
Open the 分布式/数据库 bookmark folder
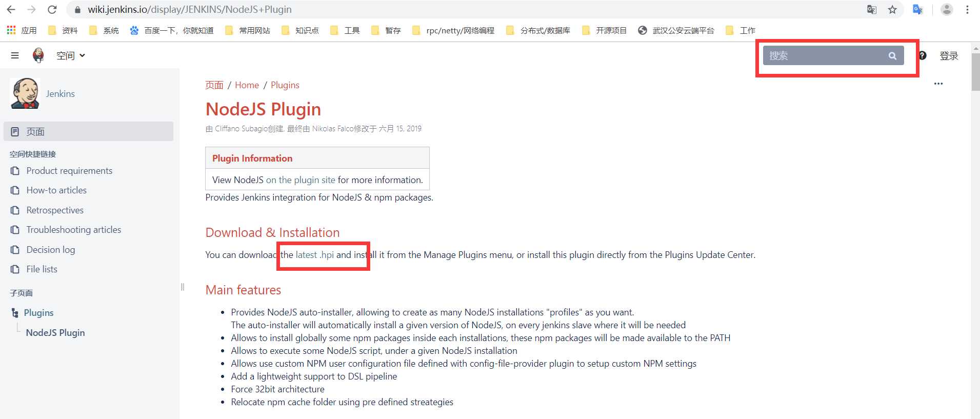[x=538, y=30]
